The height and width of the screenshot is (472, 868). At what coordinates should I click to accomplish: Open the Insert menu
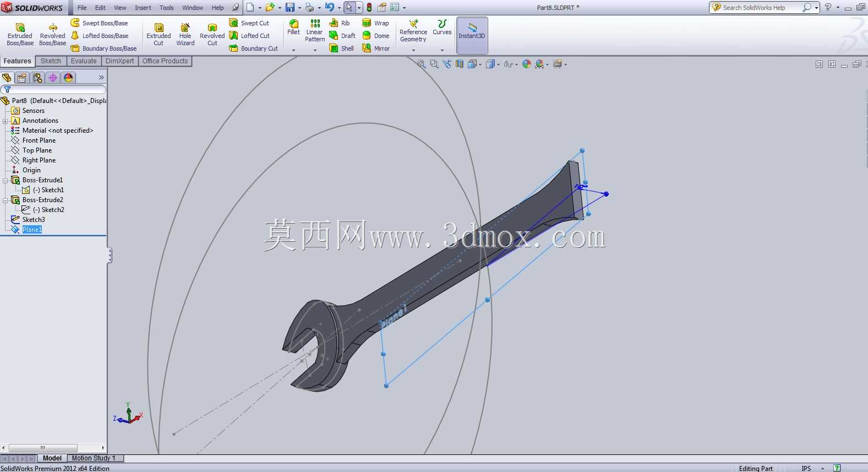tap(143, 8)
